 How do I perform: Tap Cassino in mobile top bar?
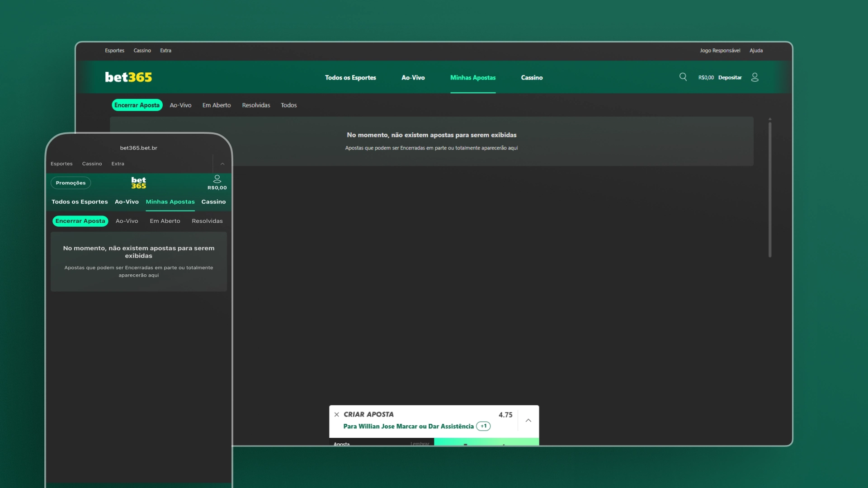(92, 164)
